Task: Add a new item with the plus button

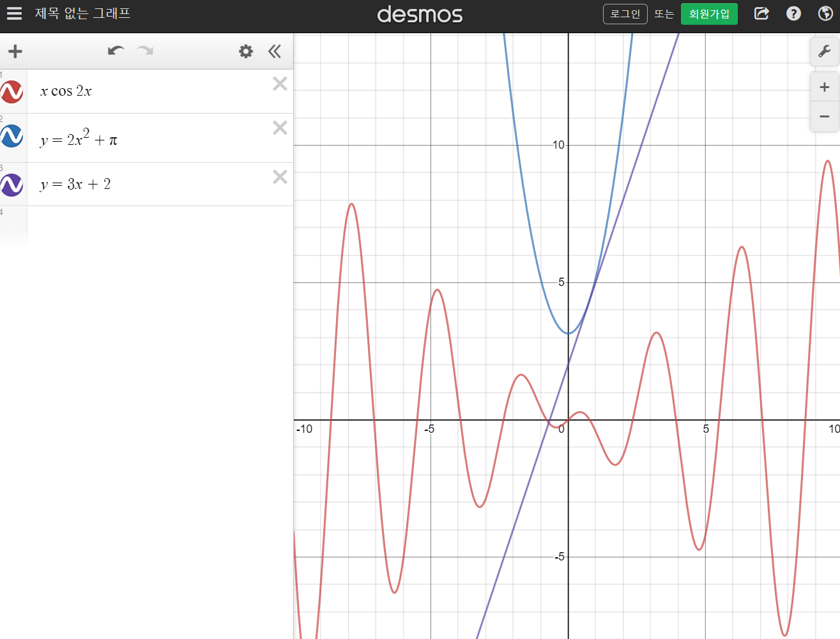Action: pyautogui.click(x=15, y=51)
